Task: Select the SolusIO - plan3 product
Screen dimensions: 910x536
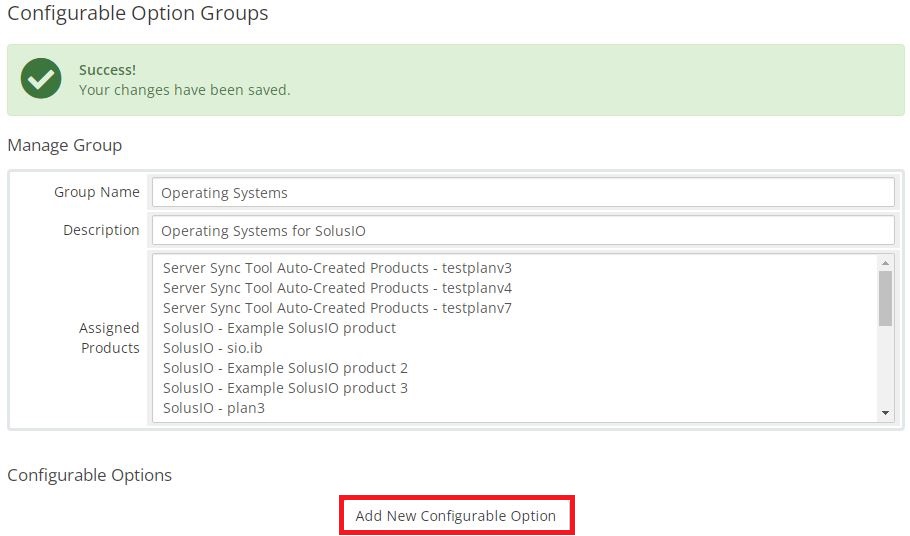Action: [x=214, y=408]
